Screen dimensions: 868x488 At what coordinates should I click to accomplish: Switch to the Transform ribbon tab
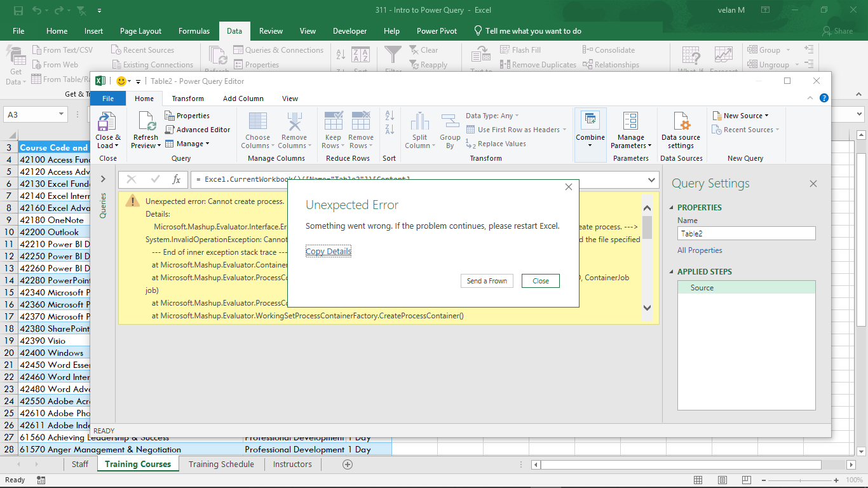(x=187, y=98)
